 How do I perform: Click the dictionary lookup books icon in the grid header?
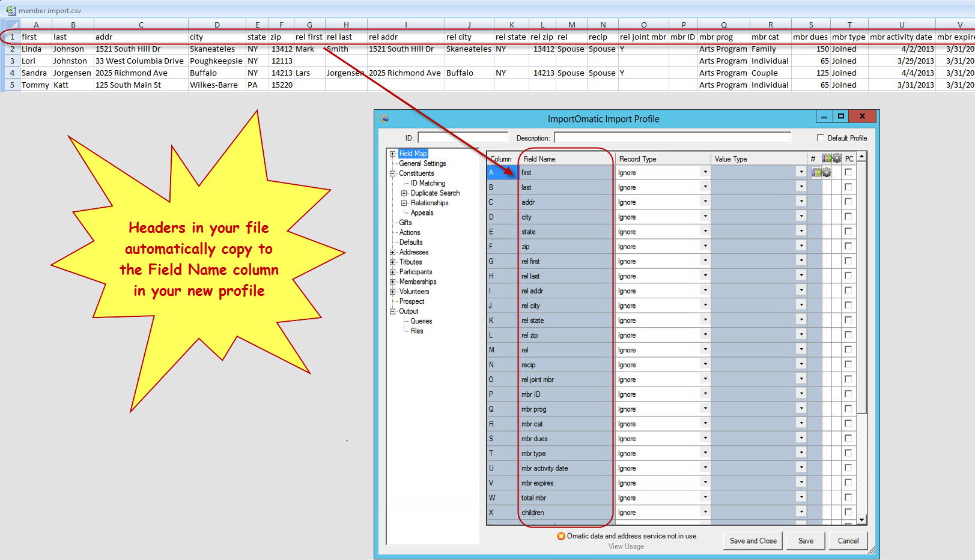pos(827,158)
